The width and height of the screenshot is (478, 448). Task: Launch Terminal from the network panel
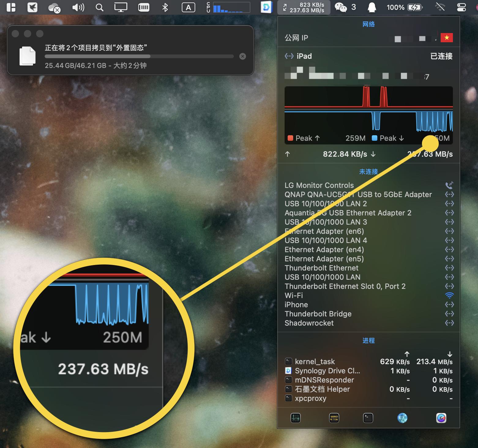pos(368,418)
